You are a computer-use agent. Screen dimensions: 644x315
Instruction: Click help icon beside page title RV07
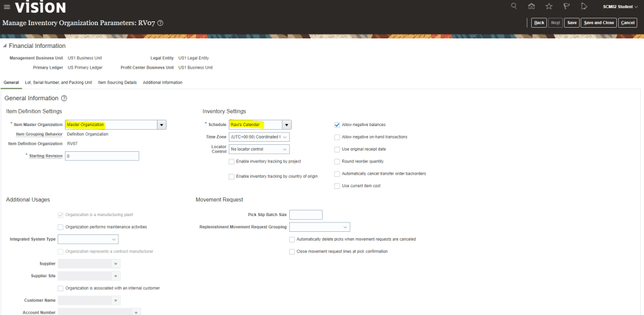pyautogui.click(x=160, y=23)
